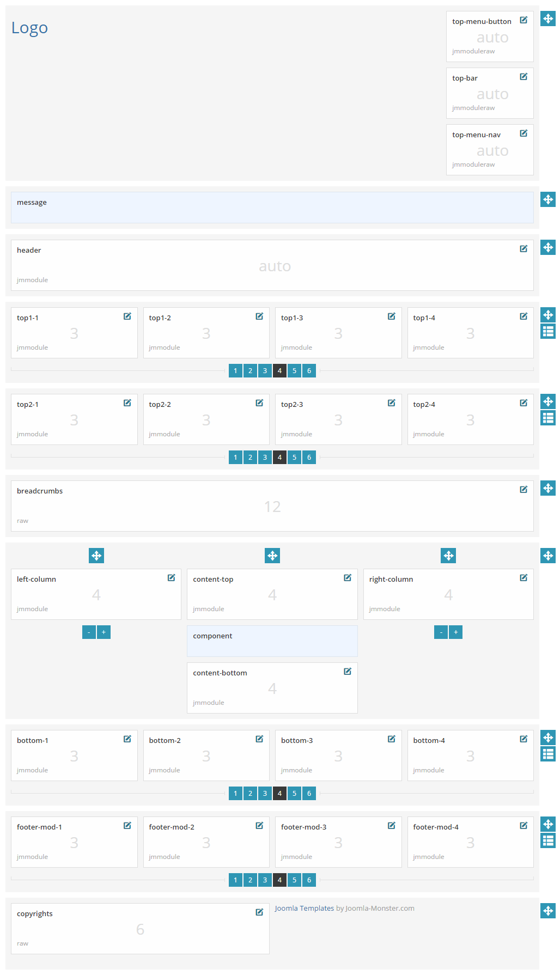
Task: Click list icon beside the footer-mod row
Action: click(548, 840)
